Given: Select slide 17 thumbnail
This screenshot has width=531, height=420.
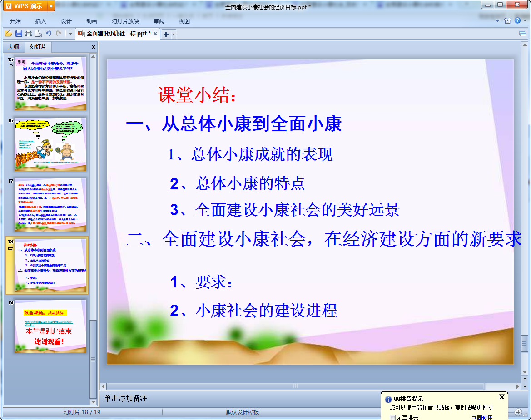Looking at the screenshot, I should tap(50, 205).
